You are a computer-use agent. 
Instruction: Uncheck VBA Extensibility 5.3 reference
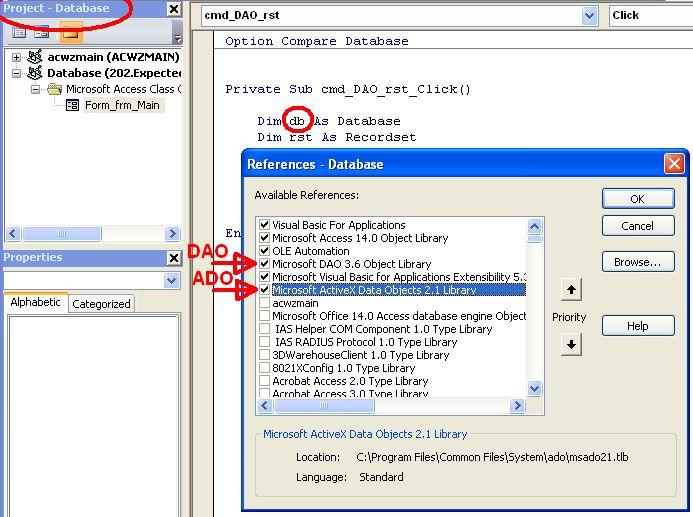click(264, 277)
